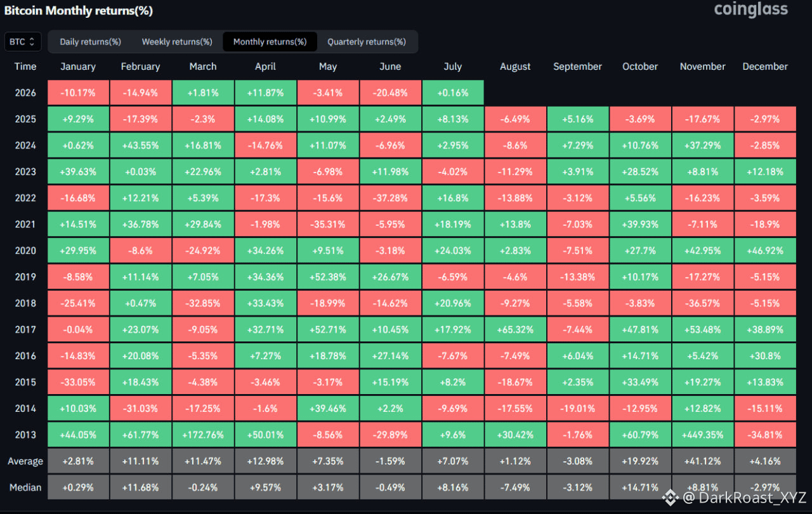Click 2020 March cell -24.92%
Image resolution: width=812 pixels, height=514 pixels.
click(x=203, y=251)
